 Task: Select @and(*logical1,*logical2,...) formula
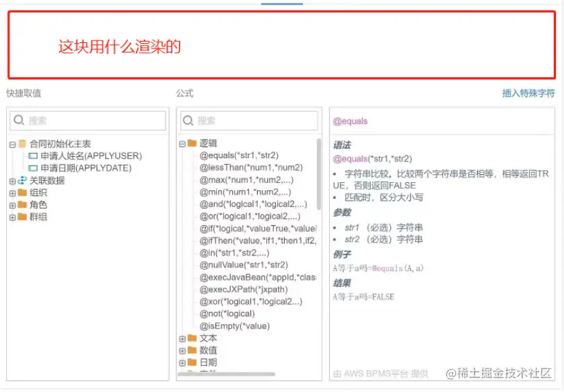253,204
